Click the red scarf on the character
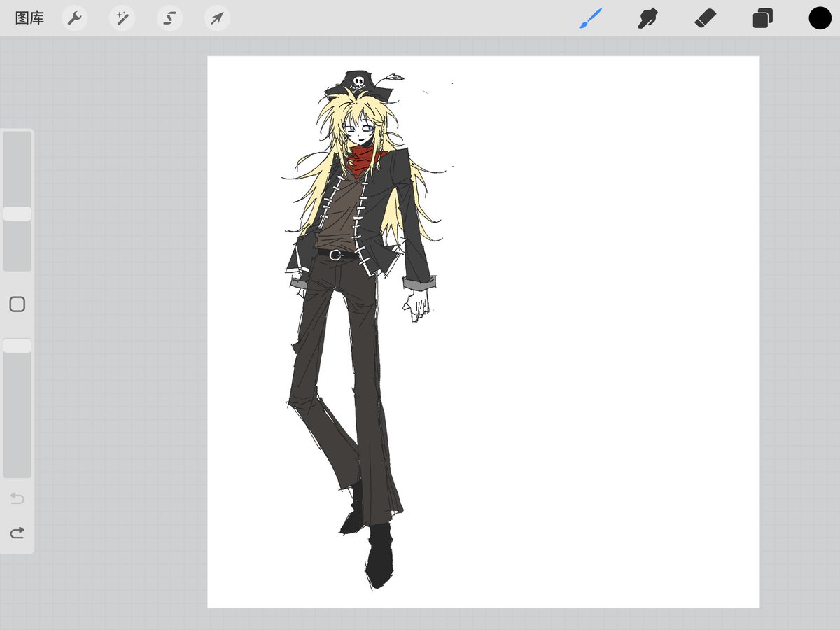The image size is (840, 630). (x=364, y=161)
